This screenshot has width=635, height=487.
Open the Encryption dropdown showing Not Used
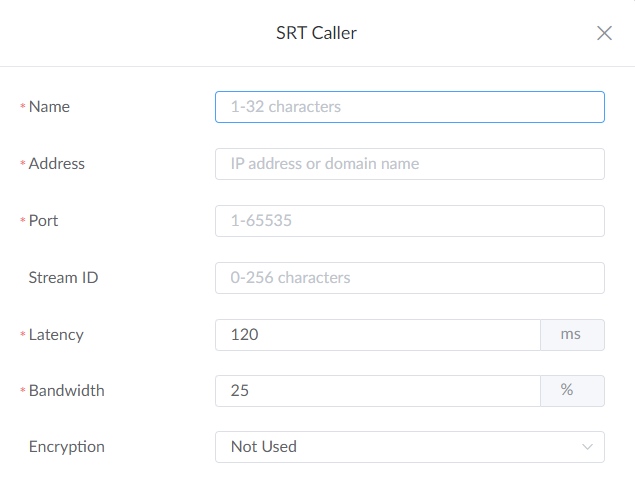point(400,447)
